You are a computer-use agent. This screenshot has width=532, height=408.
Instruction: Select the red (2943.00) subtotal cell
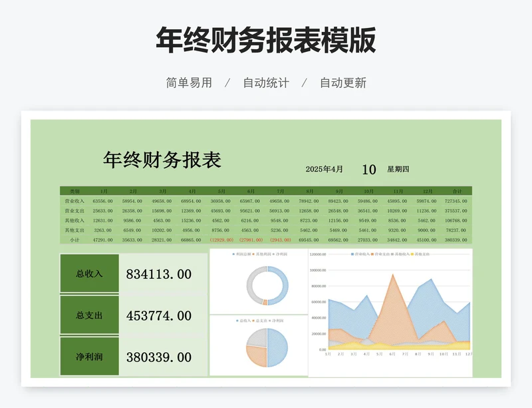(280, 240)
